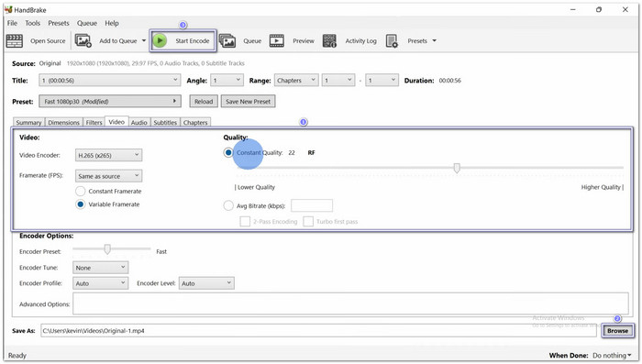Click the source name Original
This screenshot has width=642, height=364.
coord(50,63)
